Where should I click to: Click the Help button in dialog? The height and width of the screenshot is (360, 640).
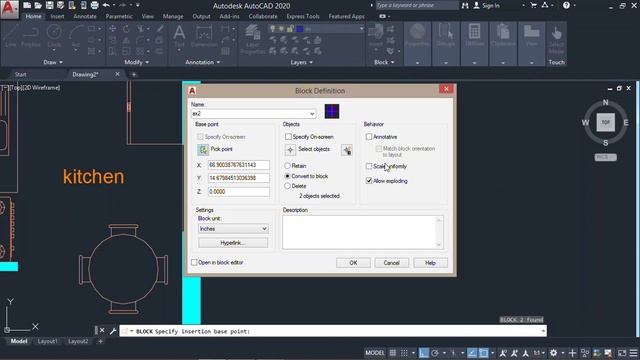(x=430, y=263)
